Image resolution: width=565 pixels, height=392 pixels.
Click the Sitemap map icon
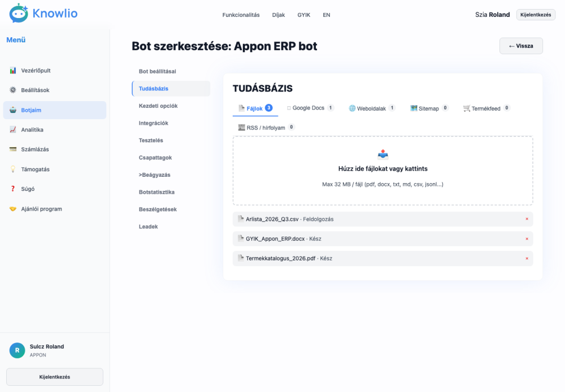414,108
